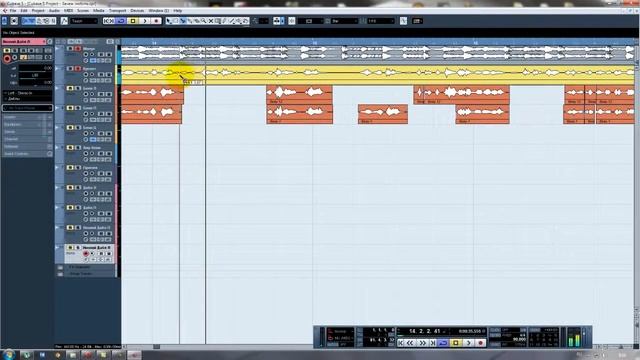Click the 90.000 tempo field

tap(519, 340)
